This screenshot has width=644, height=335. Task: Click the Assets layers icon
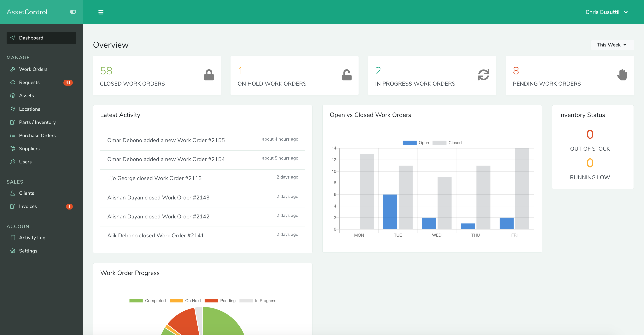13,96
